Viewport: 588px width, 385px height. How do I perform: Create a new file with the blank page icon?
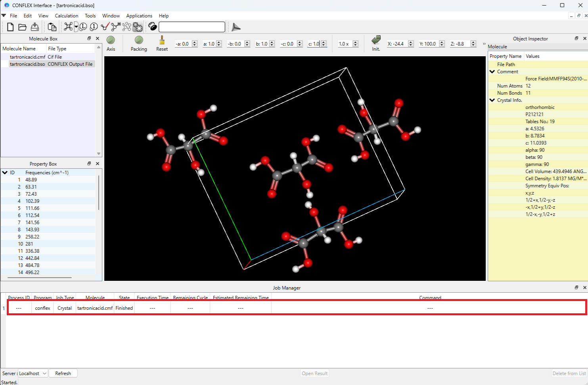click(x=10, y=27)
